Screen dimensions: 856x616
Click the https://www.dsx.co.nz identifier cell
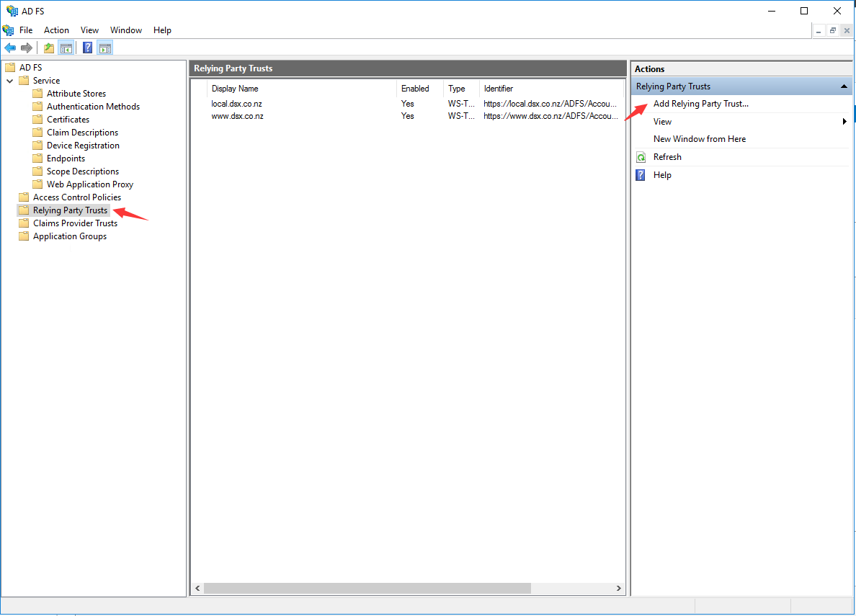pos(550,116)
